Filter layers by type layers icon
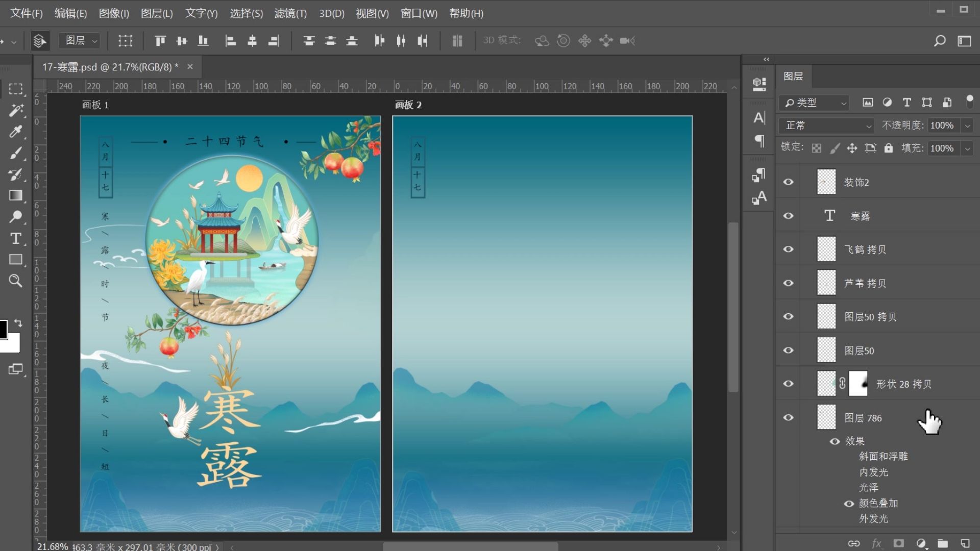 [x=906, y=103]
